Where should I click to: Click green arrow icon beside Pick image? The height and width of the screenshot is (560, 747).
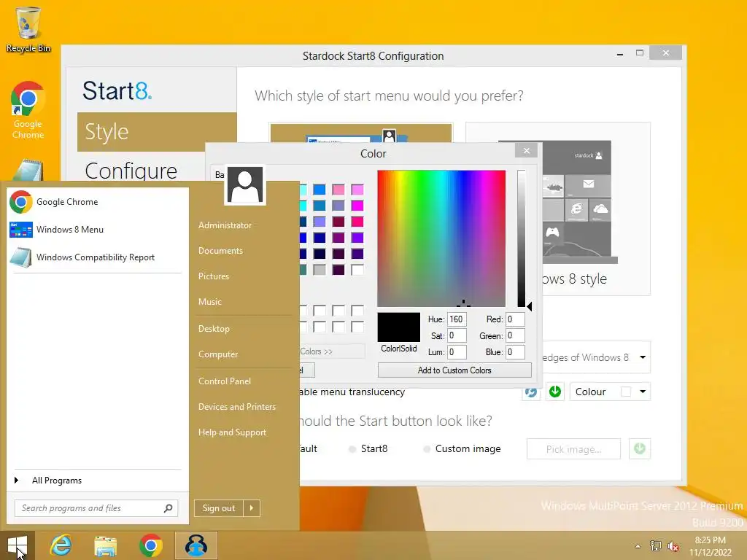coord(640,448)
